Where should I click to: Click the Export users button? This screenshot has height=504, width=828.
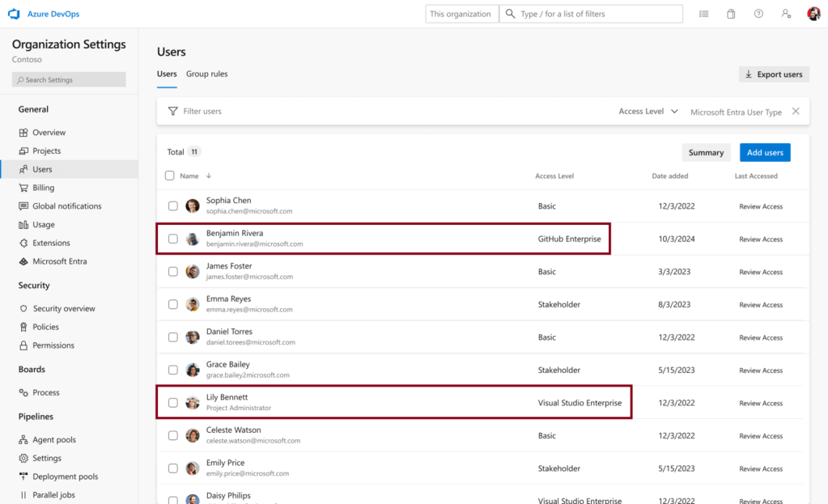[774, 74]
